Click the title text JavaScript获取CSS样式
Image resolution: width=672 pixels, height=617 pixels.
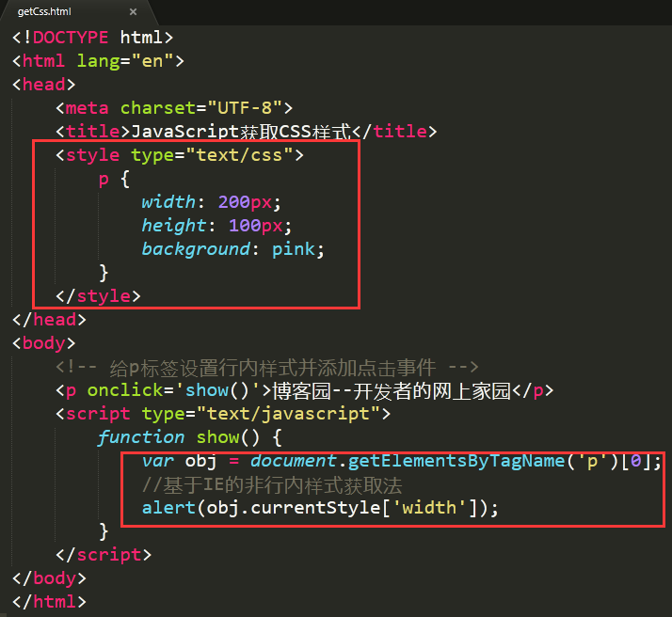[x=241, y=132]
